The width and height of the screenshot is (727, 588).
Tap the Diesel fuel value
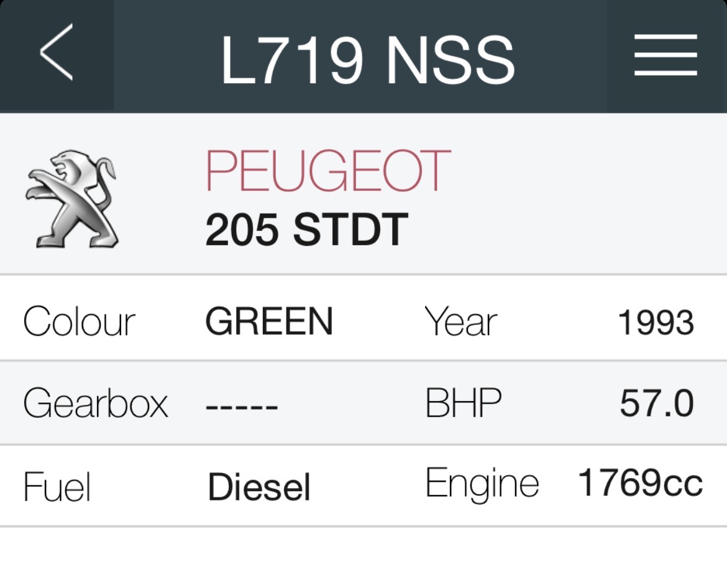point(258,487)
